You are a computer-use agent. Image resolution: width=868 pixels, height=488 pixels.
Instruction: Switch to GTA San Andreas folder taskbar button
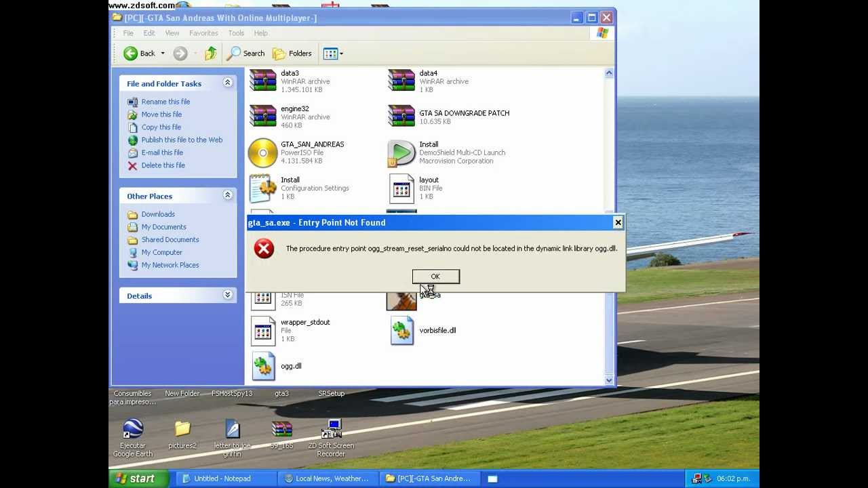pyautogui.click(x=430, y=479)
